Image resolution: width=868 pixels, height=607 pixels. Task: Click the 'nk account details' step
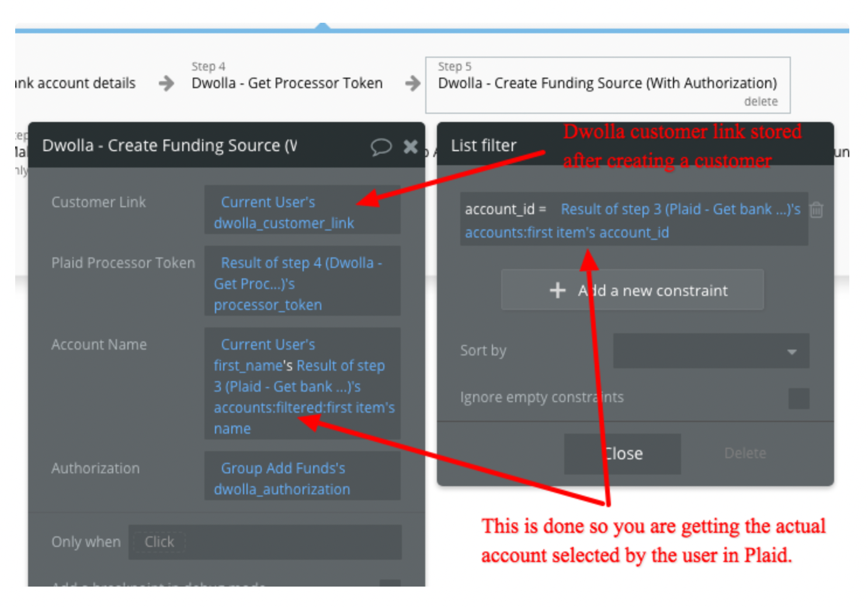pos(75,83)
